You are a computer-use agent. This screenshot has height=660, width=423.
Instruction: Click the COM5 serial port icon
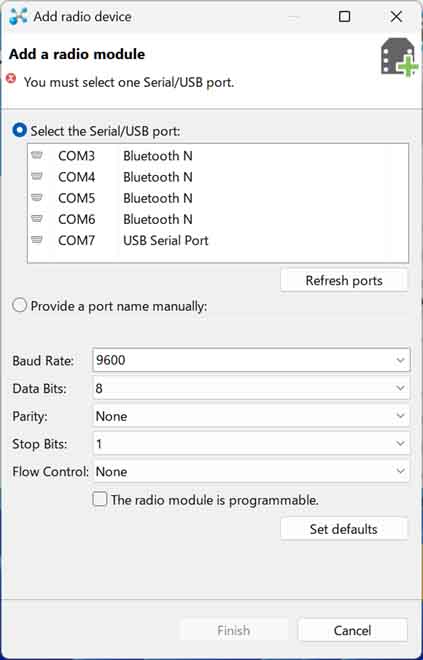click(37, 197)
